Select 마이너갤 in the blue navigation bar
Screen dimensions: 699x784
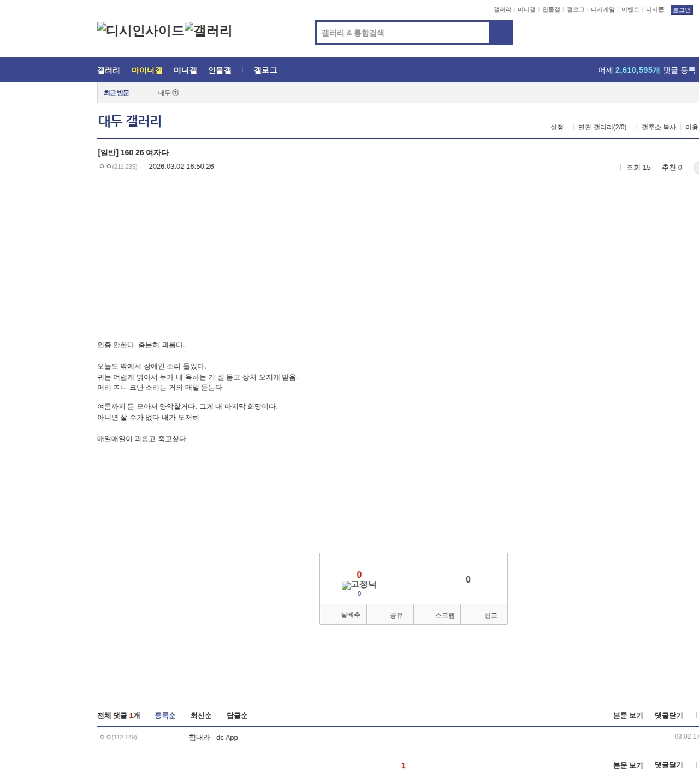(147, 70)
